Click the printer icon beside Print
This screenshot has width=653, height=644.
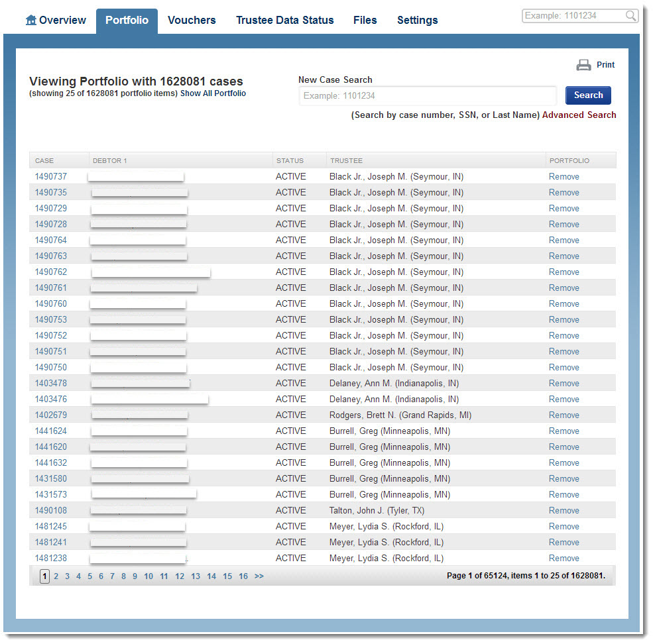pyautogui.click(x=583, y=65)
